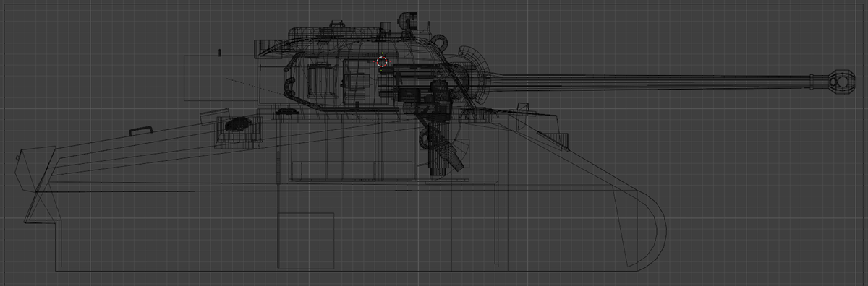The height and width of the screenshot is (286, 868).
Task: Select the small square box inside lower hull
Action: pyautogui.click(x=306, y=240)
